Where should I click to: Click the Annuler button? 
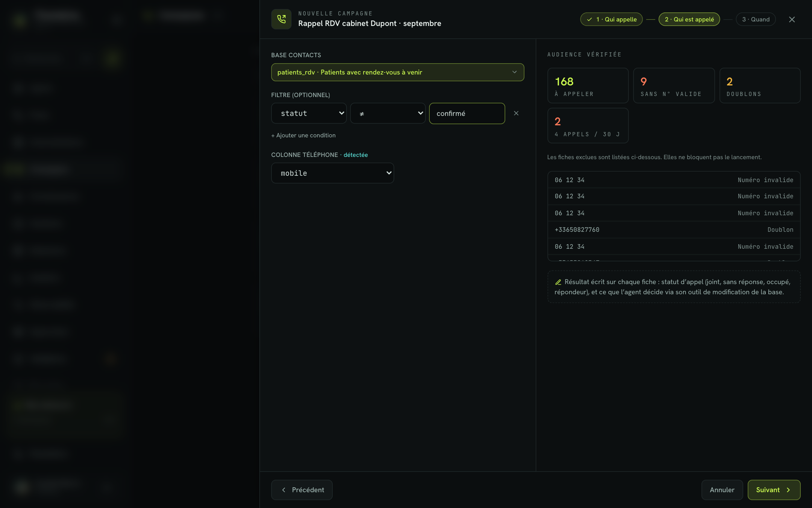coord(722,490)
